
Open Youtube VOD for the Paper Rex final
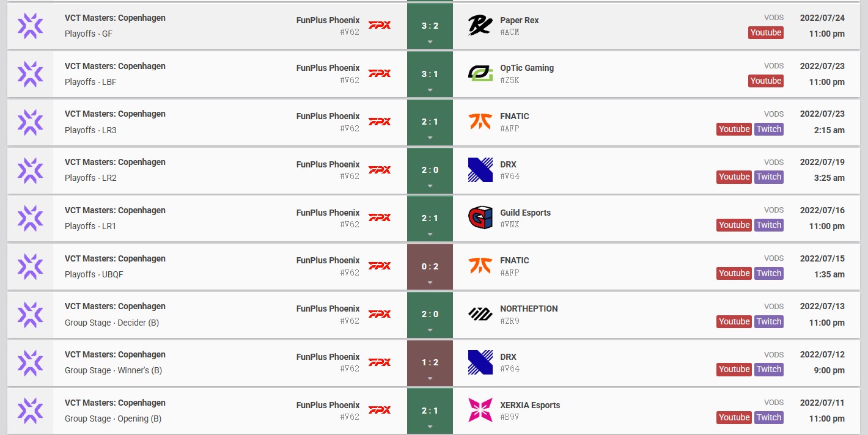(x=766, y=32)
